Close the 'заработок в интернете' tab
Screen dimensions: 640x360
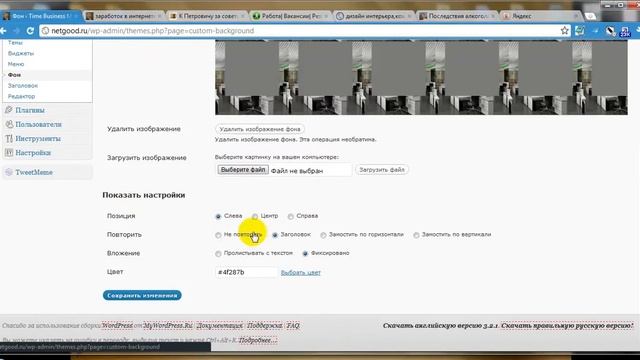(159, 16)
